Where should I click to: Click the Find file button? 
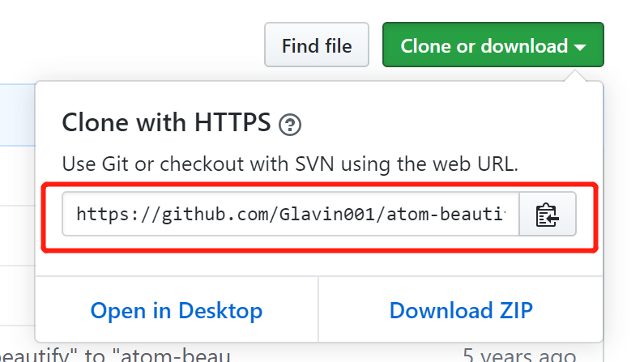(317, 46)
